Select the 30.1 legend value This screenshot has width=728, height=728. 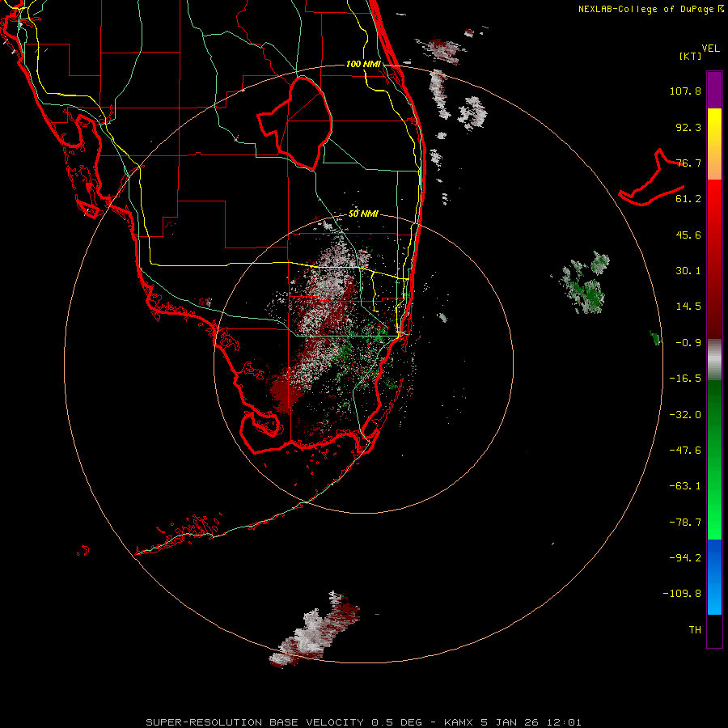click(x=688, y=271)
